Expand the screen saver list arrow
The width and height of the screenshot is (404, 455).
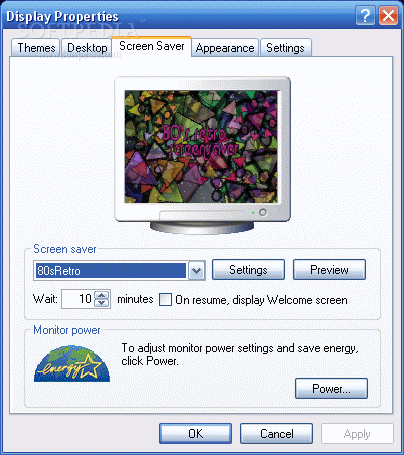click(x=197, y=270)
